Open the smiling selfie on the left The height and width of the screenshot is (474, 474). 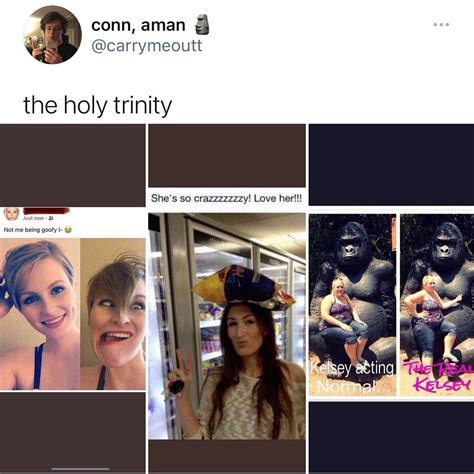(40, 314)
